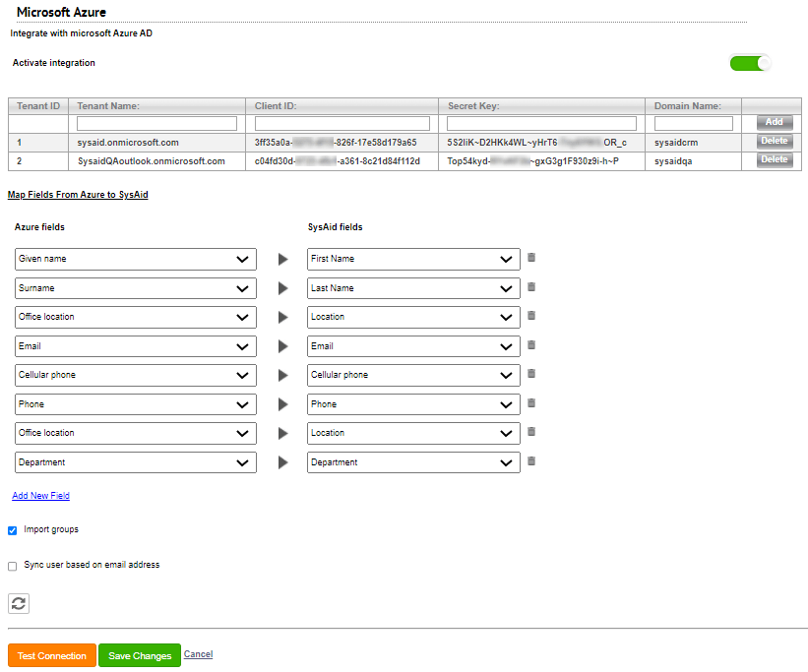Viewport: 808px width, 672px height.
Task: Focus the Domain Name input field
Action: (x=694, y=123)
